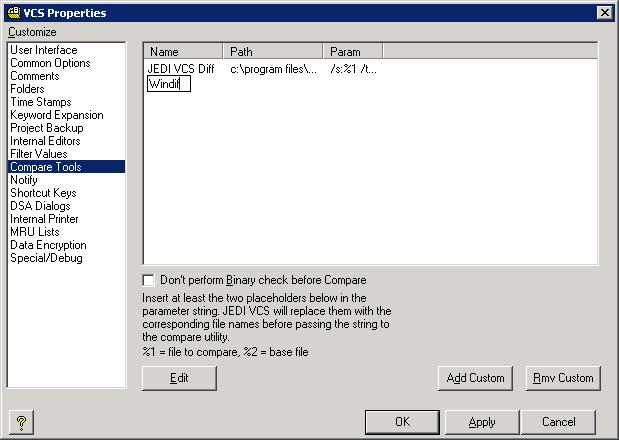The width and height of the screenshot is (619, 440).
Task: Click the Name column header
Action: point(183,52)
